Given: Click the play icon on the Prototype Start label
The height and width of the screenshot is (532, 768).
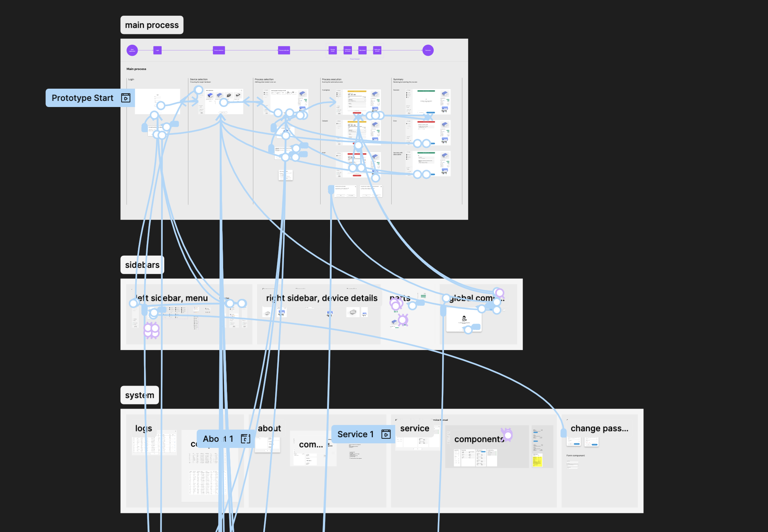Looking at the screenshot, I should [126, 97].
